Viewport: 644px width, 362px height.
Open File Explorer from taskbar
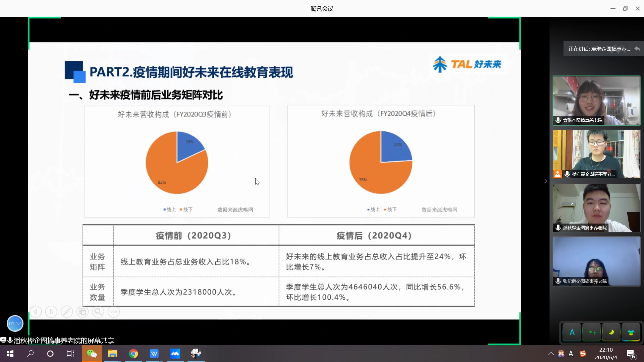[x=112, y=354]
